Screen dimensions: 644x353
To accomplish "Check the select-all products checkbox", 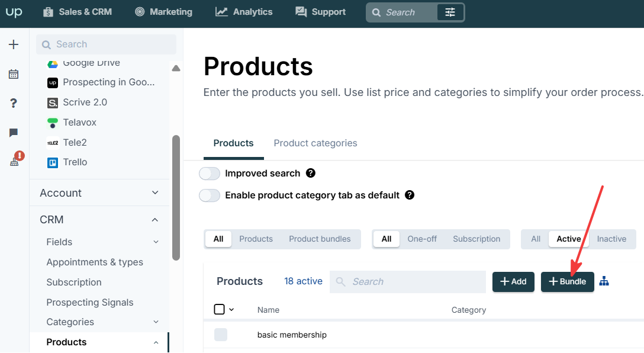I will 220,309.
